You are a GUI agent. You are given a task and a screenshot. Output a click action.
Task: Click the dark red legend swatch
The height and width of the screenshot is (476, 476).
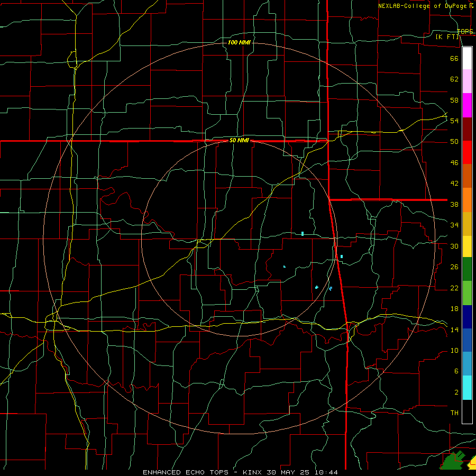tap(467, 129)
